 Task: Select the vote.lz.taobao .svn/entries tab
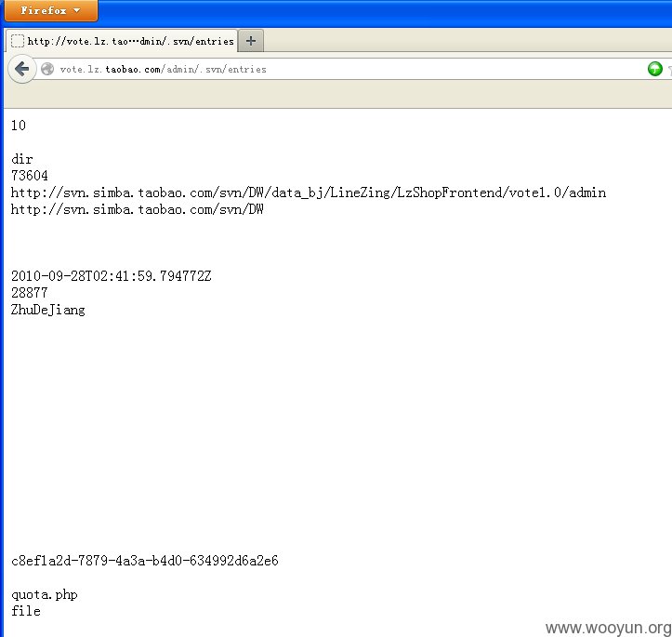tap(121, 41)
